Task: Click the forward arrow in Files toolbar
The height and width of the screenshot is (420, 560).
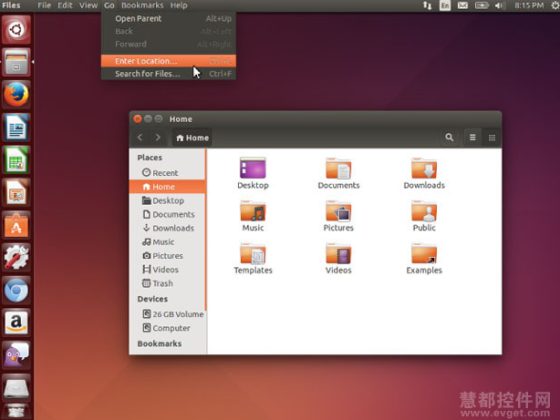Action: [158, 138]
